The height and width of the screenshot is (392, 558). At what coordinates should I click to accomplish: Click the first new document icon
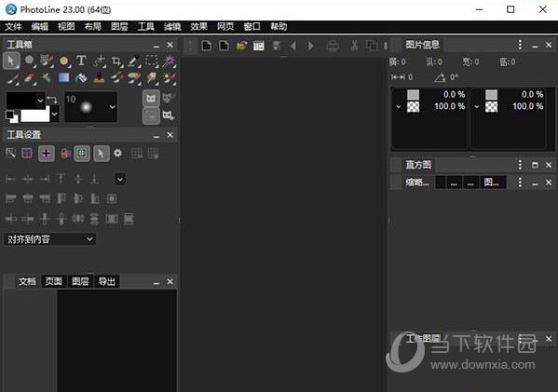pos(207,46)
